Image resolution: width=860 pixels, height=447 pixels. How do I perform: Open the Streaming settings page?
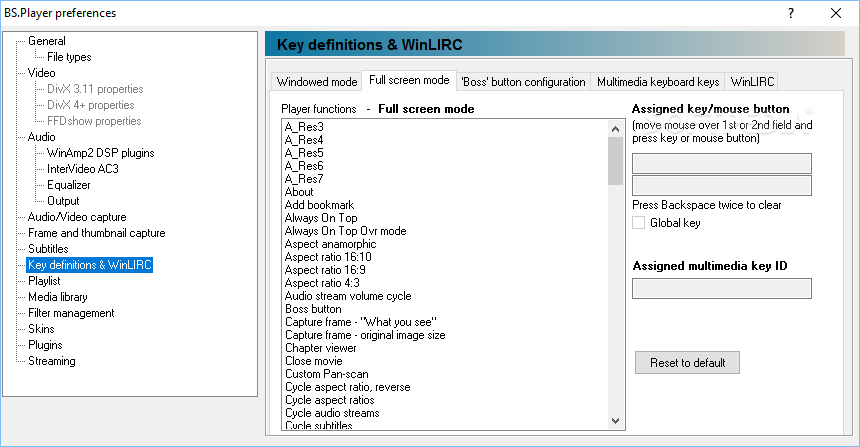52,361
